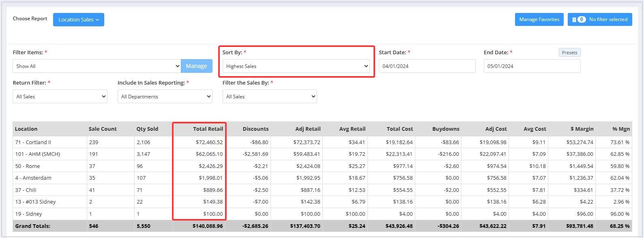644x238 pixels.
Task: Click the 73.61 % margin value
Action: tap(620, 142)
